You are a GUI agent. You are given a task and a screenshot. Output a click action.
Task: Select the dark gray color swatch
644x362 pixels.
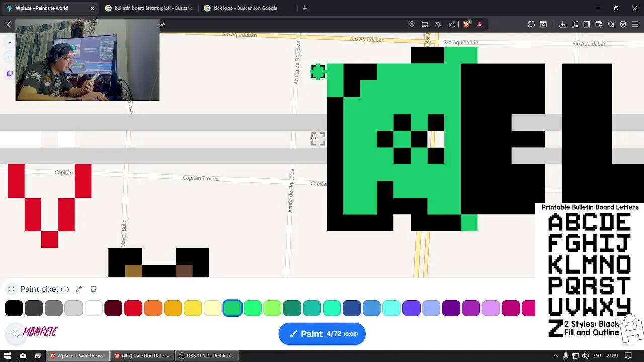(34, 308)
